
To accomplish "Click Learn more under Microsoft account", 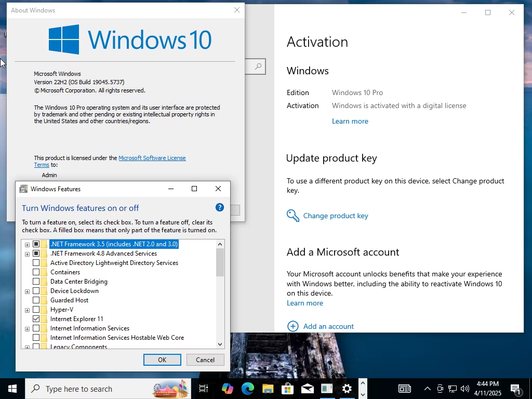I will [x=304, y=303].
